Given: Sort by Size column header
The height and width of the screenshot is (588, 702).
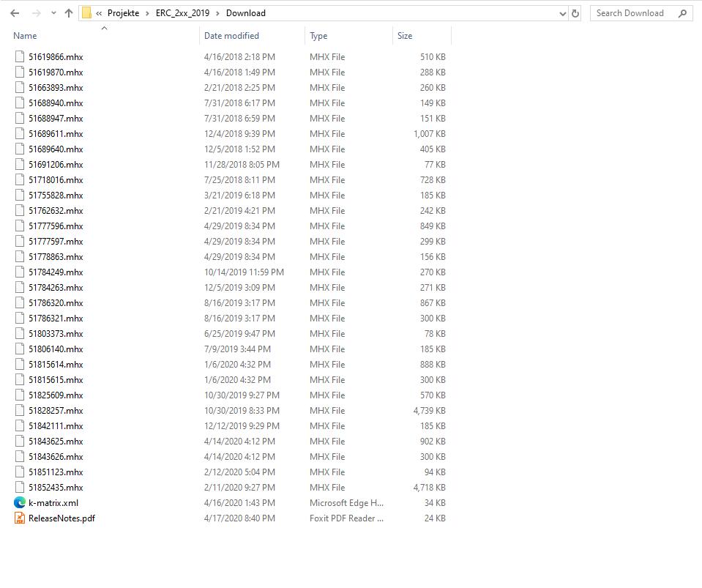Looking at the screenshot, I should click(x=405, y=36).
